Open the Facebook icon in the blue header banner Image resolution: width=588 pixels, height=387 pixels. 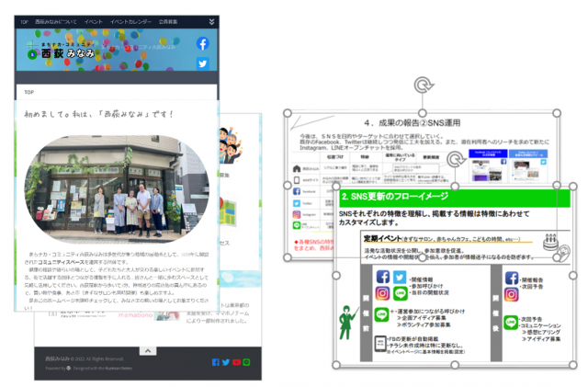pos(202,44)
